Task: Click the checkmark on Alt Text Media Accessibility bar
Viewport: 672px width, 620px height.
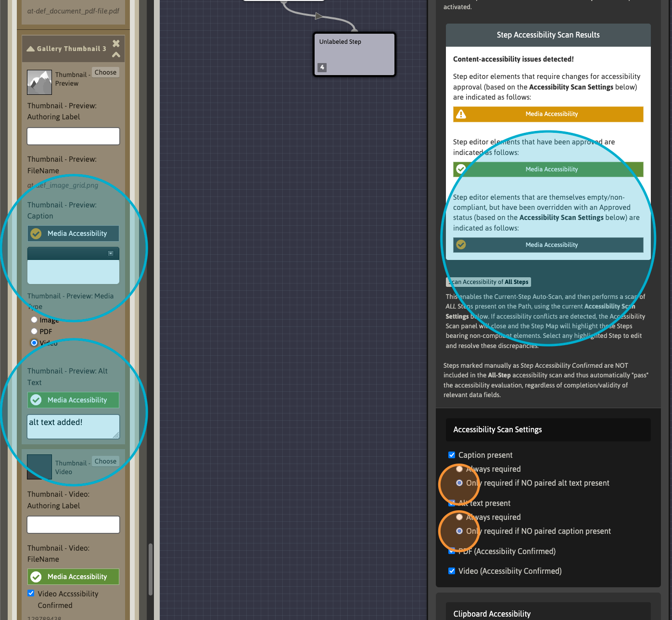Action: click(36, 400)
